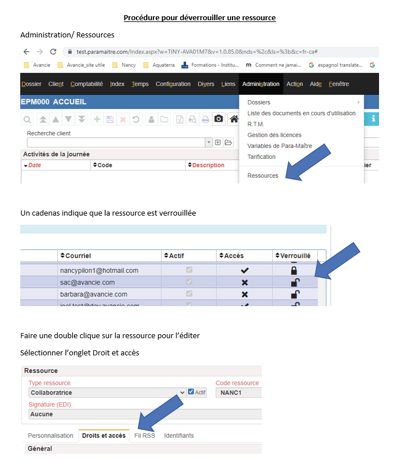Reload the page with browser refresh icon
The height and width of the screenshot is (461, 397).
53,52
